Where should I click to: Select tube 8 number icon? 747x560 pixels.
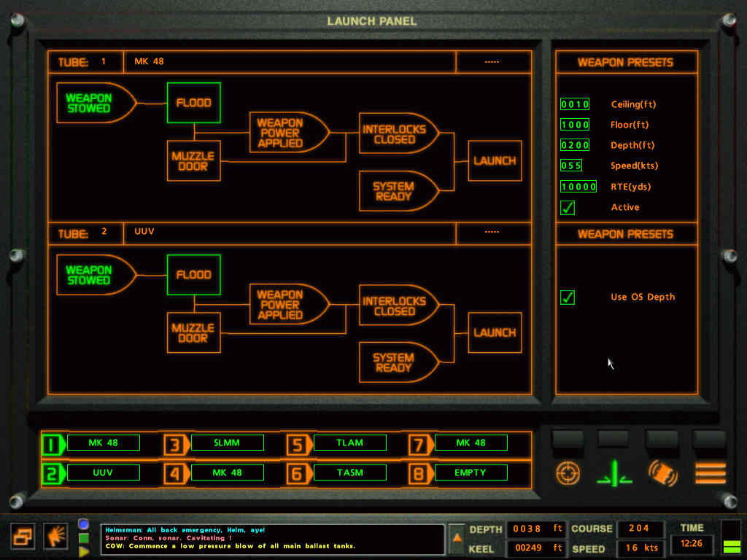(421, 474)
